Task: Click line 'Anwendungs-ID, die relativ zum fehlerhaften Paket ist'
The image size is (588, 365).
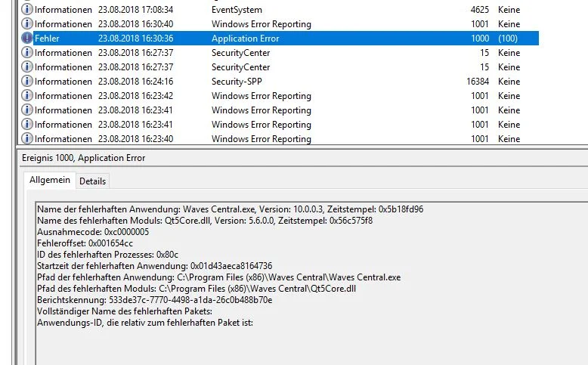Action: pyautogui.click(x=145, y=323)
